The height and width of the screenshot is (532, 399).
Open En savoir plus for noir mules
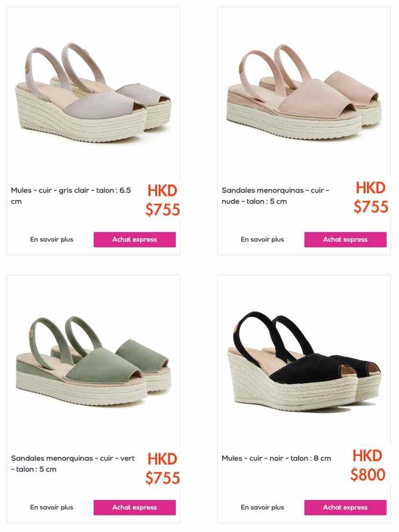tap(262, 507)
